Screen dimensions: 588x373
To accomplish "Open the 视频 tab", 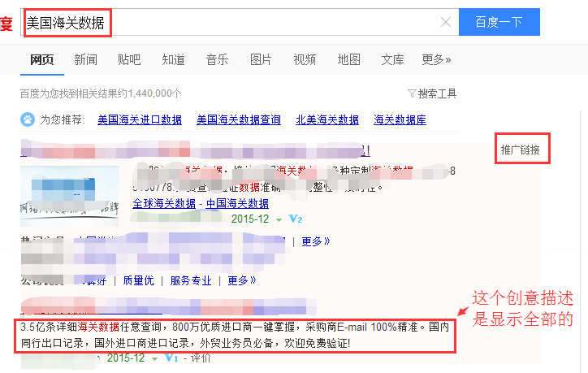I will (x=305, y=59).
